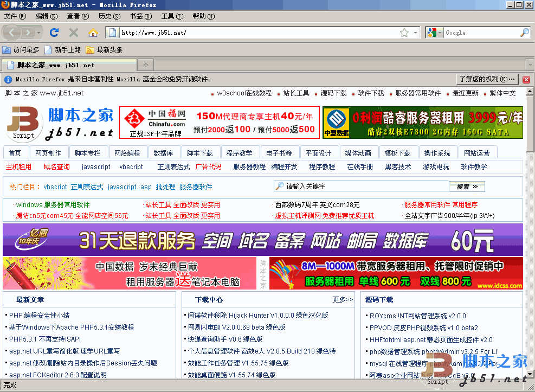The width and height of the screenshot is (535, 392).
Task: Click the page scrollbar down arrow
Action: pos(530,374)
